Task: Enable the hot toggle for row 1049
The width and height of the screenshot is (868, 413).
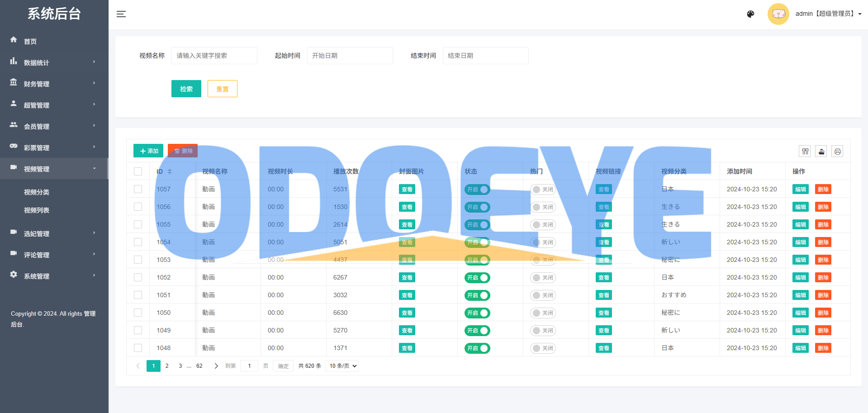Action: pyautogui.click(x=543, y=331)
